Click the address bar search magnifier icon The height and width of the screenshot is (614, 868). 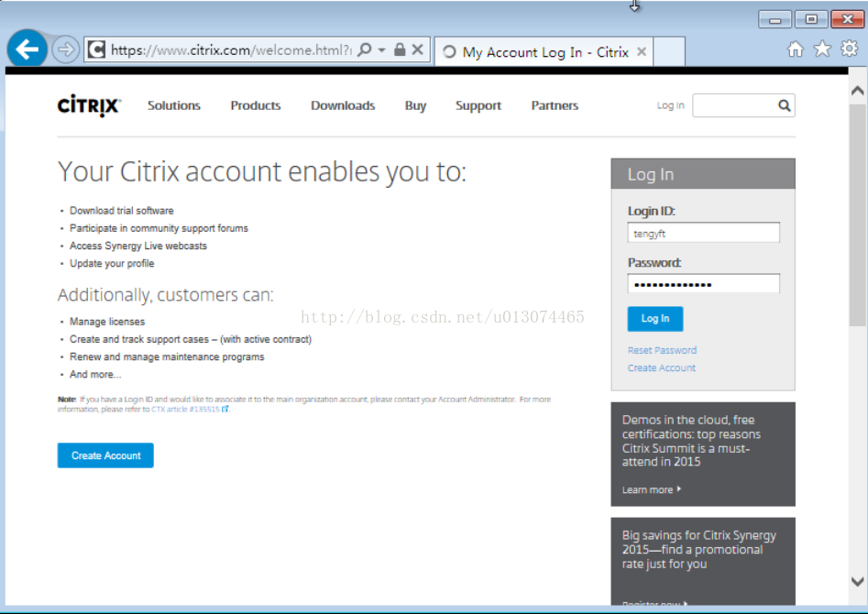click(365, 50)
